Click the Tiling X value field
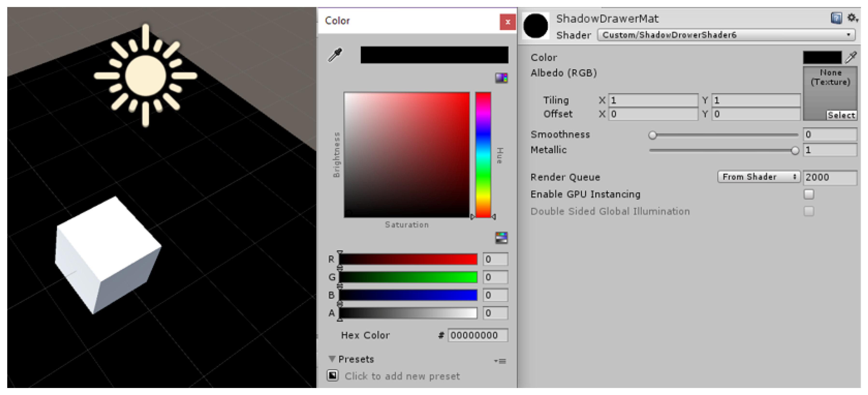 (654, 100)
